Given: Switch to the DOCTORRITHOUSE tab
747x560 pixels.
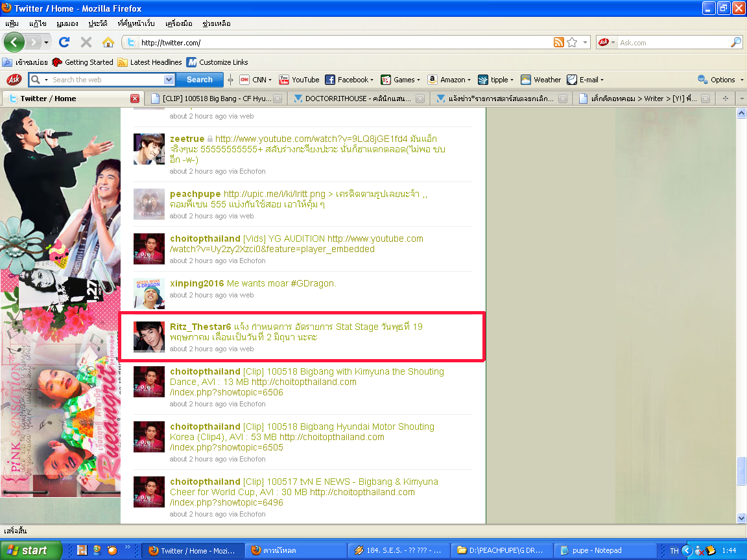Looking at the screenshot, I should pyautogui.click(x=358, y=99).
